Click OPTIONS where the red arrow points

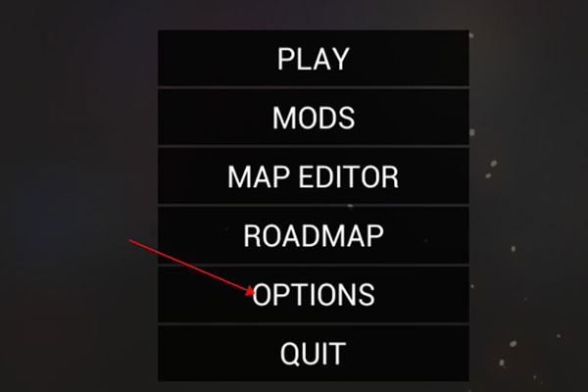[x=314, y=294]
